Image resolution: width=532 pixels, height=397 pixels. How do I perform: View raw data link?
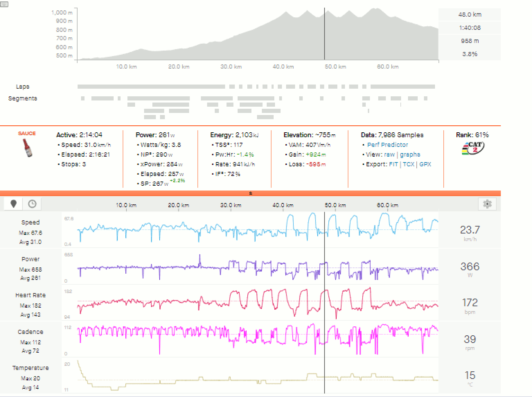pos(389,155)
